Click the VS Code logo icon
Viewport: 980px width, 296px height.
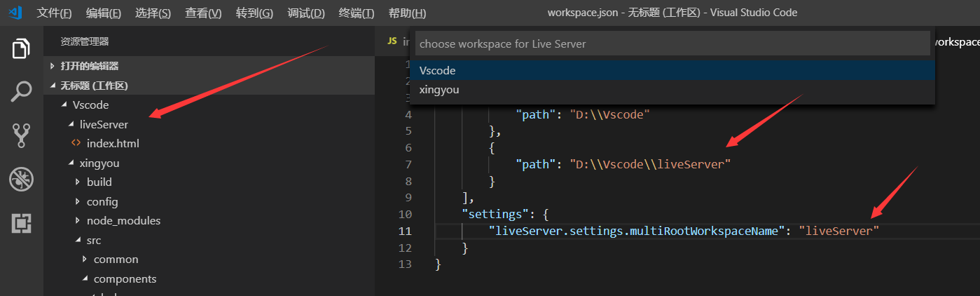click(x=16, y=13)
